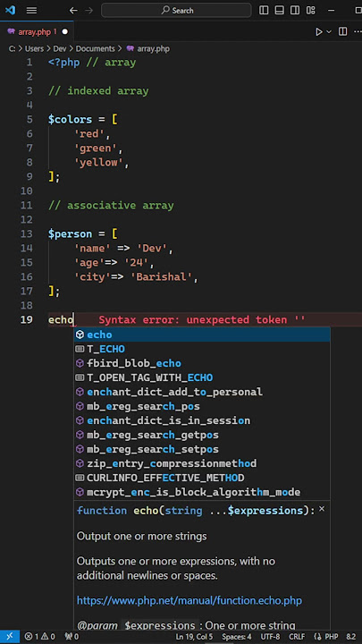Close the echo documentation popup
Screen dimensions: 362x644
click(x=322, y=509)
